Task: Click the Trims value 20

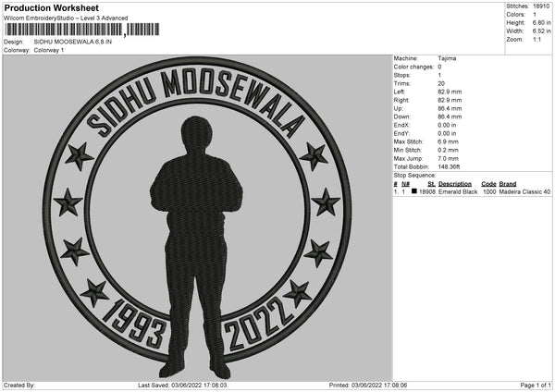Action: [441, 83]
